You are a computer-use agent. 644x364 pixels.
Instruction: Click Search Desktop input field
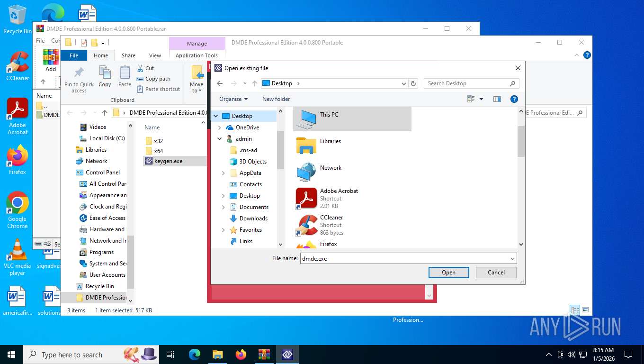(466, 83)
